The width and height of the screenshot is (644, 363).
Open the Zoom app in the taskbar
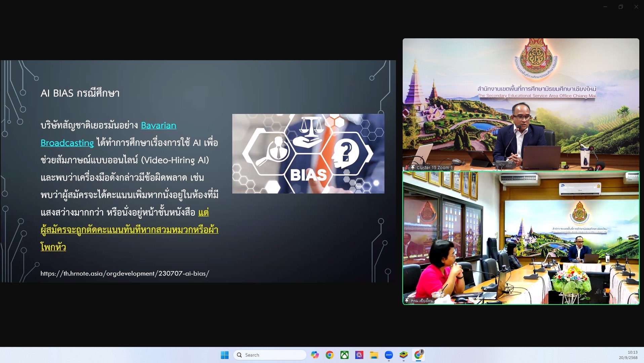click(x=389, y=355)
